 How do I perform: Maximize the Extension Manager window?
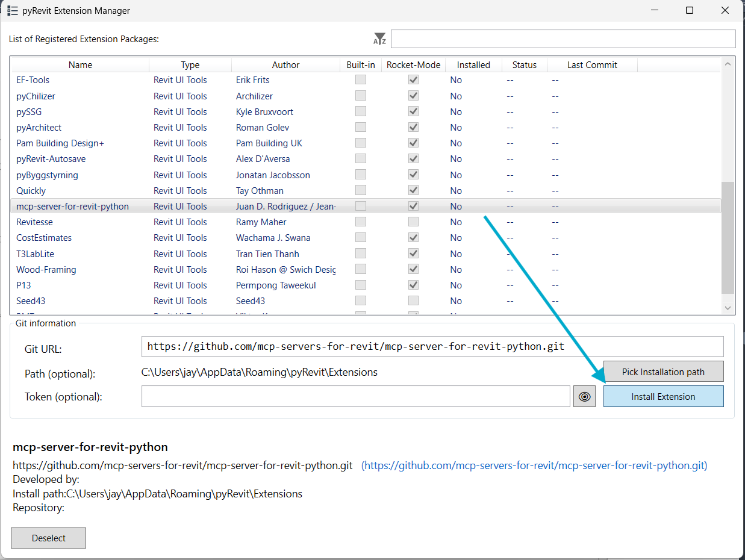690,10
